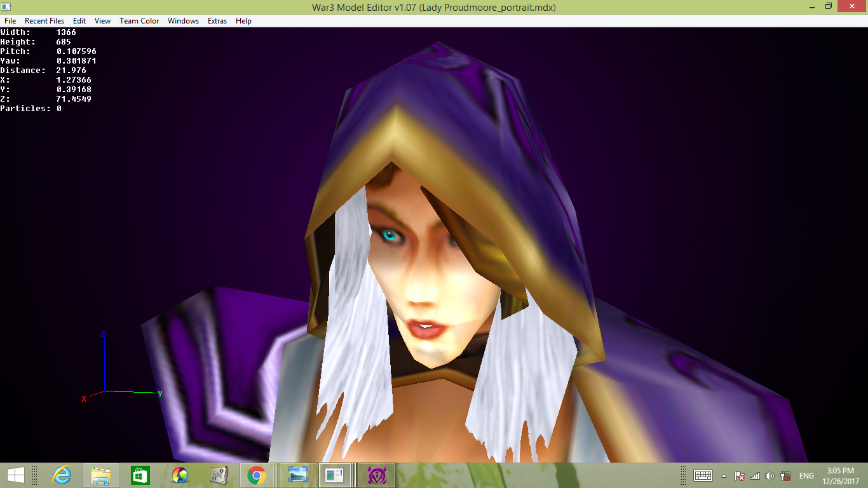Click the Pitch value 0.107596
Image resolution: width=868 pixels, height=488 pixels.
click(76, 51)
